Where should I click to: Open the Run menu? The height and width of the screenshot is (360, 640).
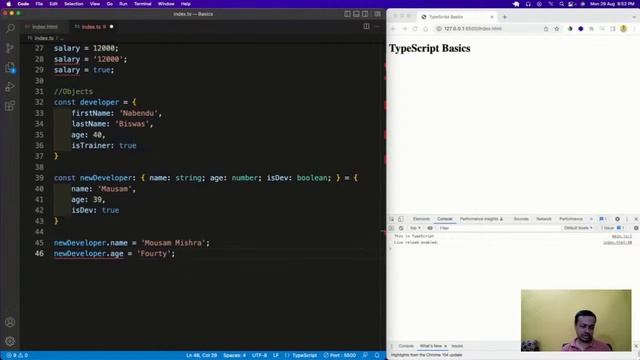pyautogui.click(x=123, y=4)
